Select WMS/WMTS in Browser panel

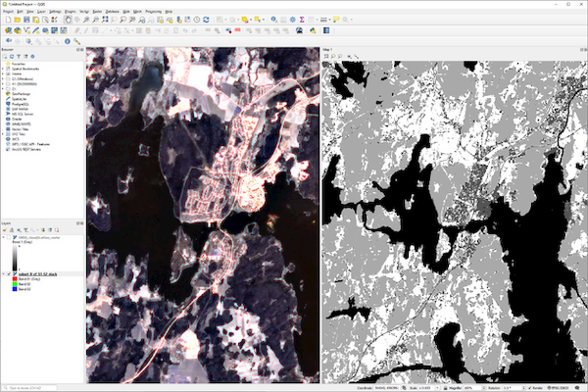21,123
